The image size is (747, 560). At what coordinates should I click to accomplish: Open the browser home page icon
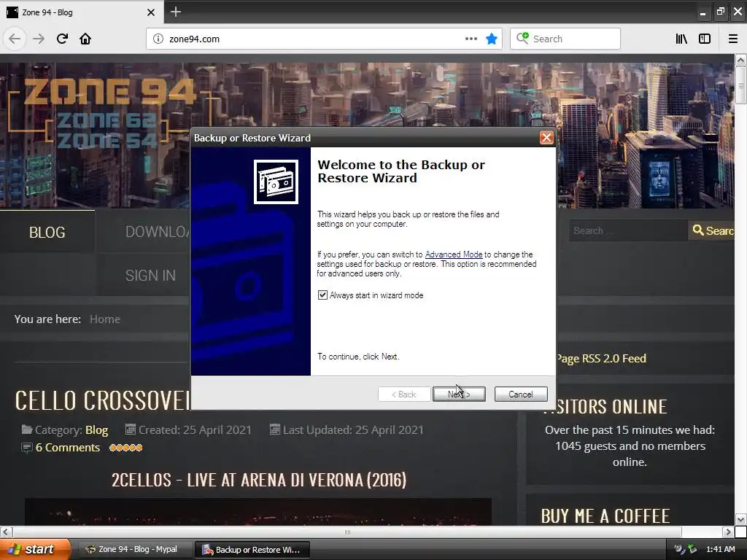click(85, 39)
